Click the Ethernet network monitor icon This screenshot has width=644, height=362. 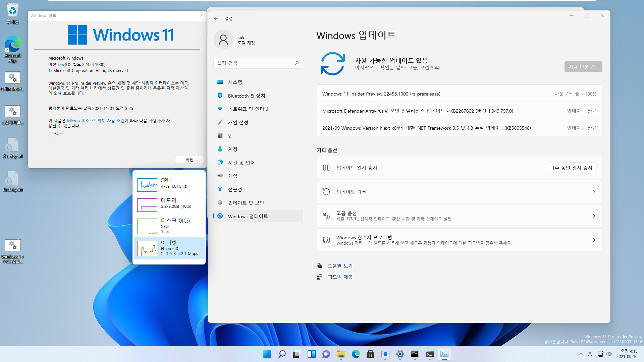(147, 248)
